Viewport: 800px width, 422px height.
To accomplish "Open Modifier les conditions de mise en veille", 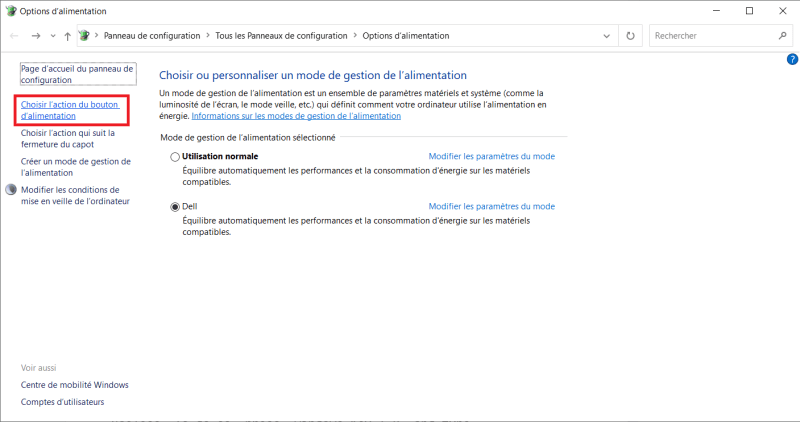I will 75,195.
